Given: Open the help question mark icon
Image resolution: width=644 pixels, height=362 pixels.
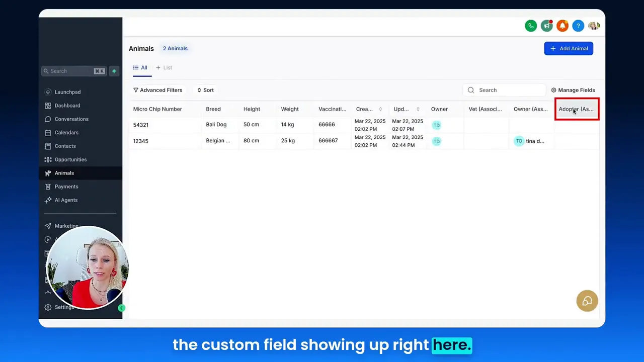Looking at the screenshot, I should pyautogui.click(x=578, y=26).
